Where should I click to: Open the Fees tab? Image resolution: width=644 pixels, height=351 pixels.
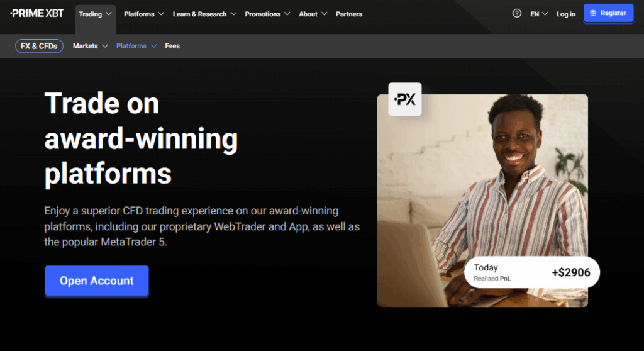coord(172,46)
